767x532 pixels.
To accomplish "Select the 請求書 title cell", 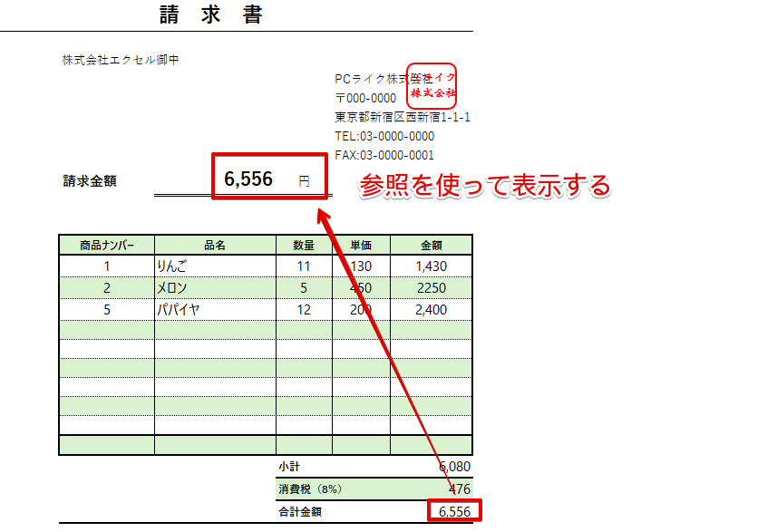I will coord(211,15).
